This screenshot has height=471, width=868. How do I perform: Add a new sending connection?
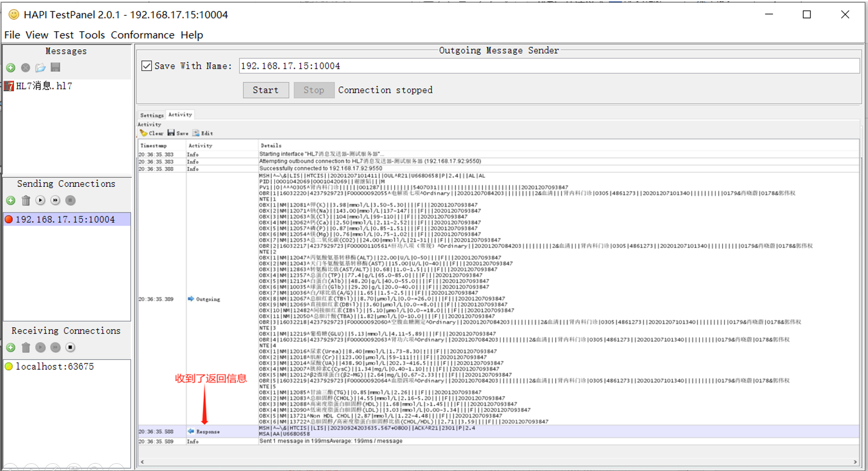(11, 200)
